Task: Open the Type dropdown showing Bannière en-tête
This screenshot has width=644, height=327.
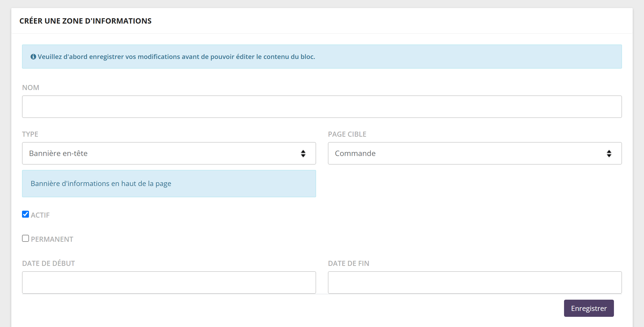Action: 169,153
